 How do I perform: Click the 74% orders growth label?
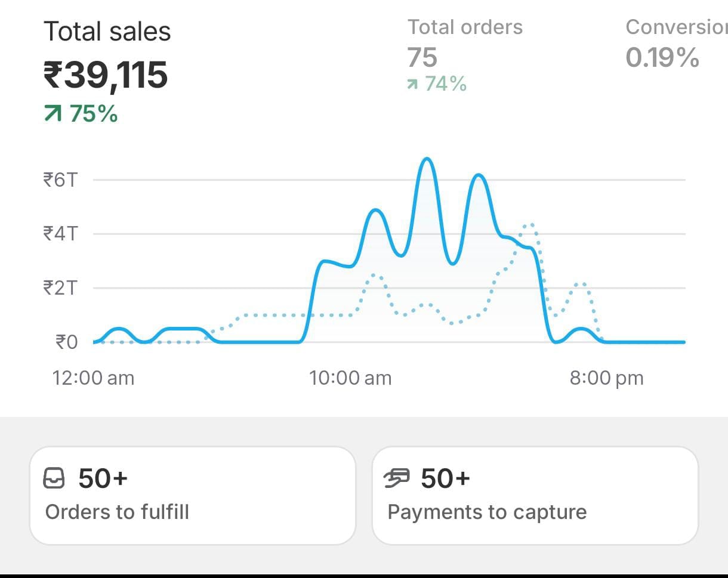(x=445, y=84)
